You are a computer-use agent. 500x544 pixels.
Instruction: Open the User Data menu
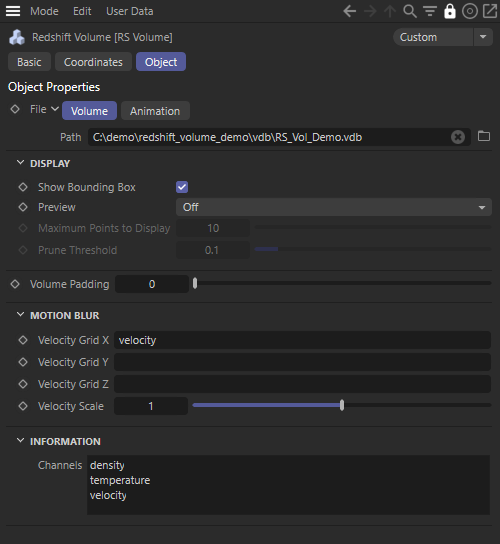130,11
